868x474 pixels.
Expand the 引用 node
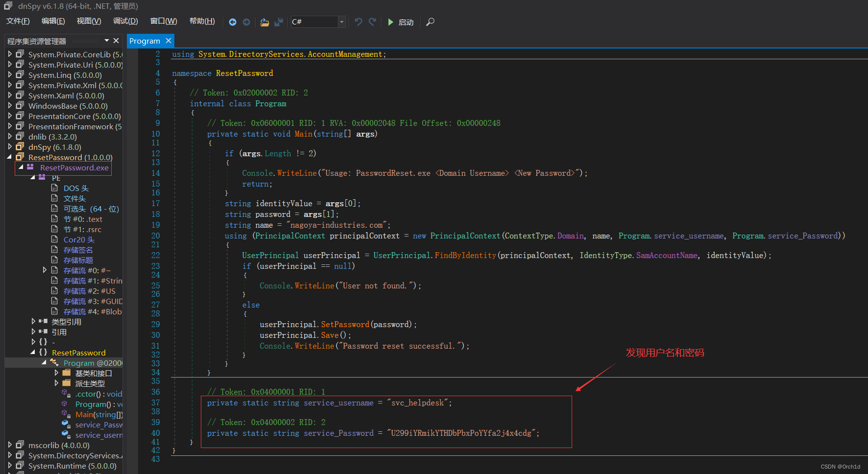tap(33, 332)
